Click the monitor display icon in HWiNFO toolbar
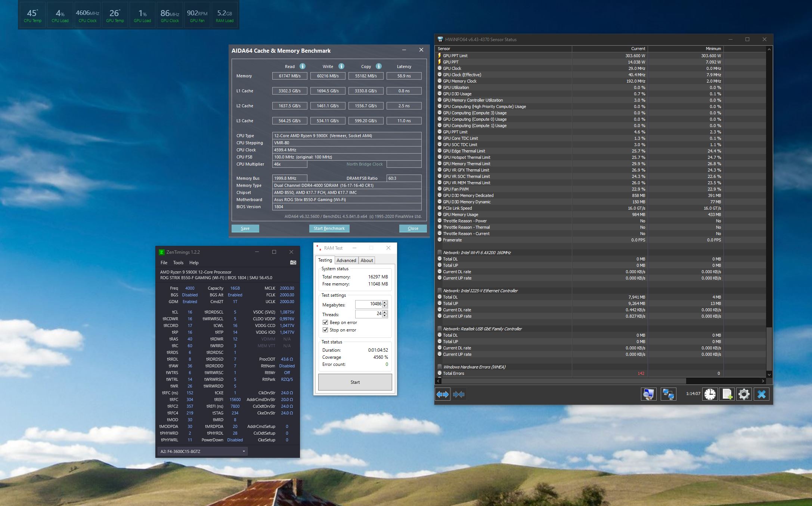This screenshot has height=506, width=812. click(649, 394)
